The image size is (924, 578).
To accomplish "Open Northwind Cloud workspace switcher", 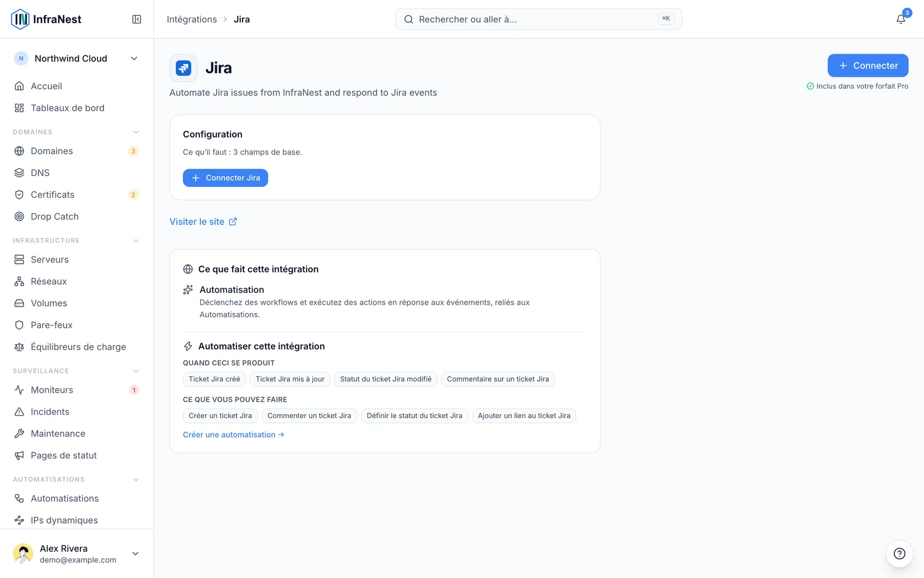I will pyautogui.click(x=77, y=59).
